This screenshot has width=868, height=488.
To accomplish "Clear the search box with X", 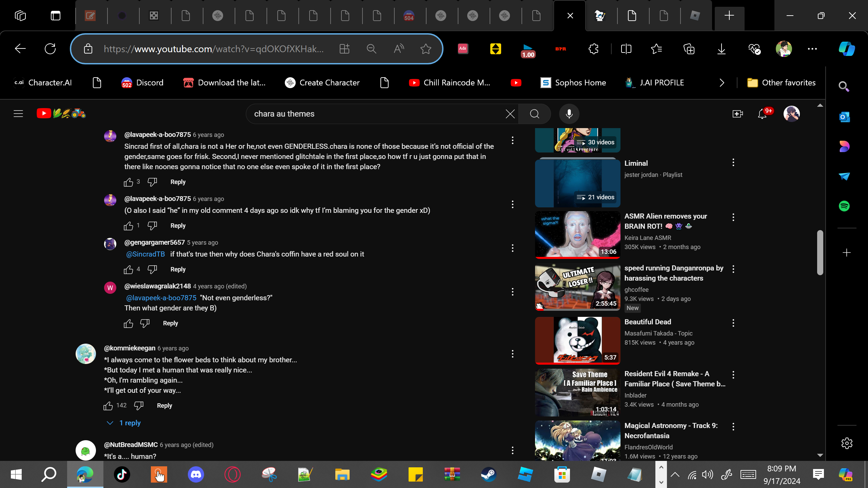I will point(510,114).
